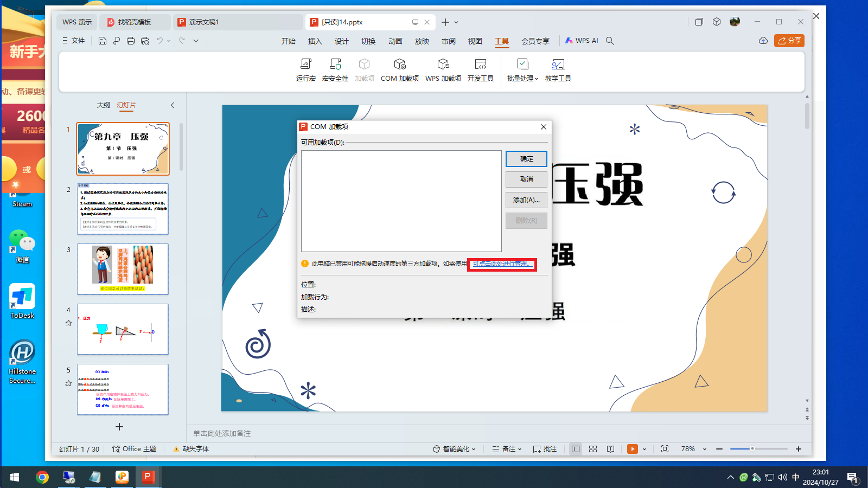Click the 缺失字体 warning in status bar
868x488 pixels.
pyautogui.click(x=191, y=449)
